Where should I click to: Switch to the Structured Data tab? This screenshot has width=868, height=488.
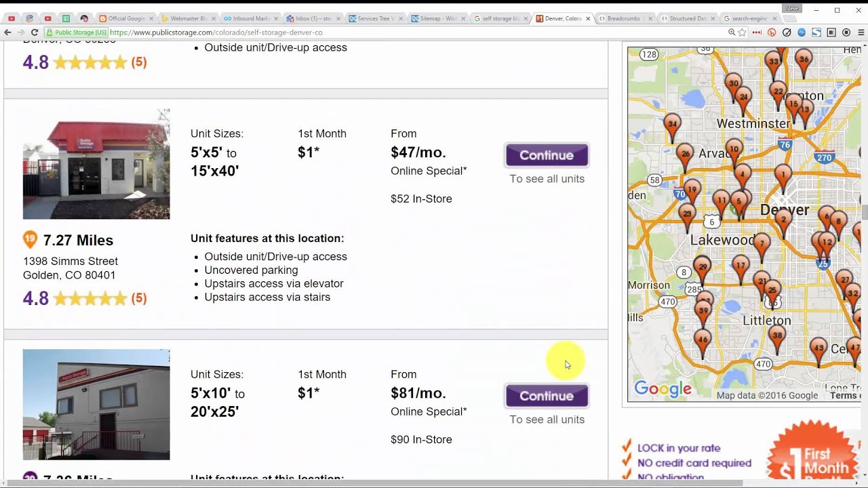(x=687, y=18)
